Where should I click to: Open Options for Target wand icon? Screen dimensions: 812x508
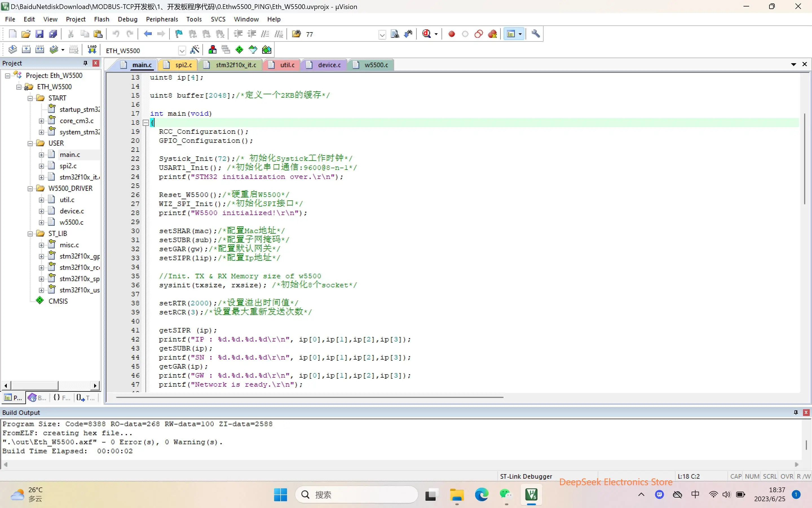click(195, 50)
